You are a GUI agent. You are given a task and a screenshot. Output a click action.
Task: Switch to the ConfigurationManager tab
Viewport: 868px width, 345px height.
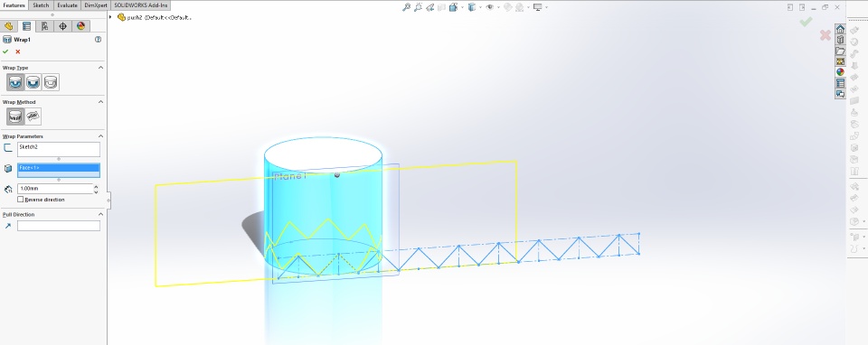pos(44,26)
